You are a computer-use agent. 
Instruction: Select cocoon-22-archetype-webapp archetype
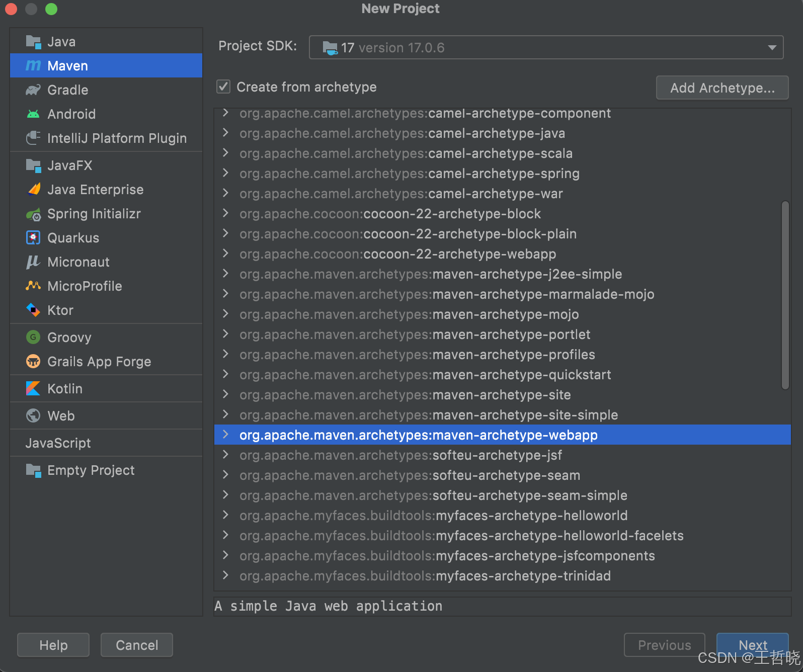coord(503,254)
